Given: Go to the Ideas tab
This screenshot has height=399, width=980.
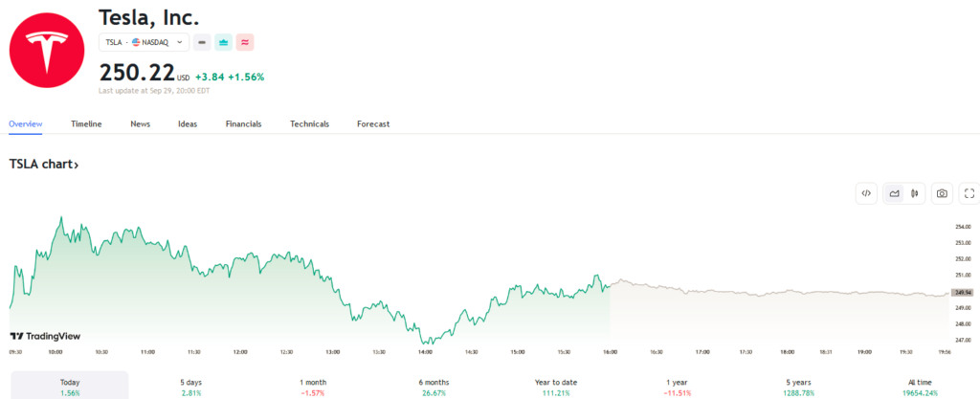Looking at the screenshot, I should (188, 123).
